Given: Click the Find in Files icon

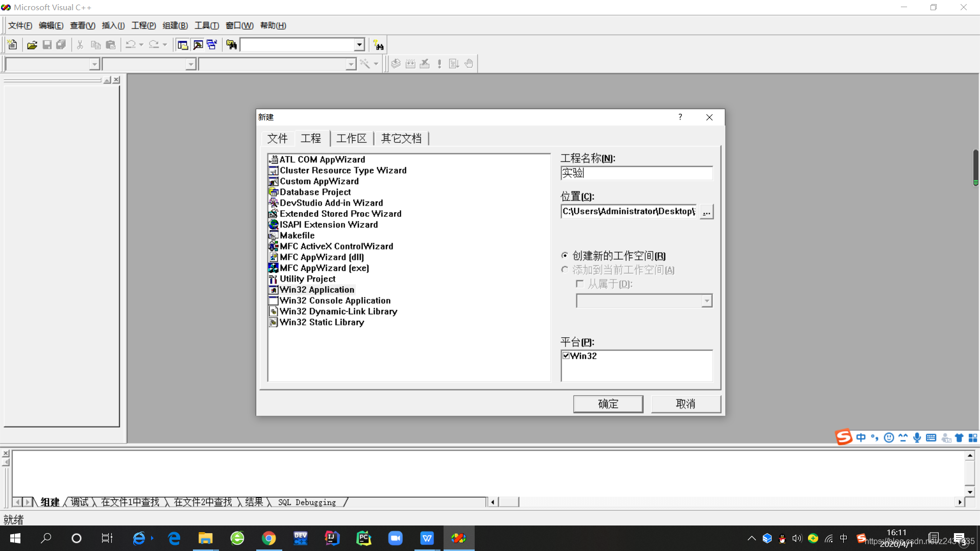Looking at the screenshot, I should click(x=232, y=45).
